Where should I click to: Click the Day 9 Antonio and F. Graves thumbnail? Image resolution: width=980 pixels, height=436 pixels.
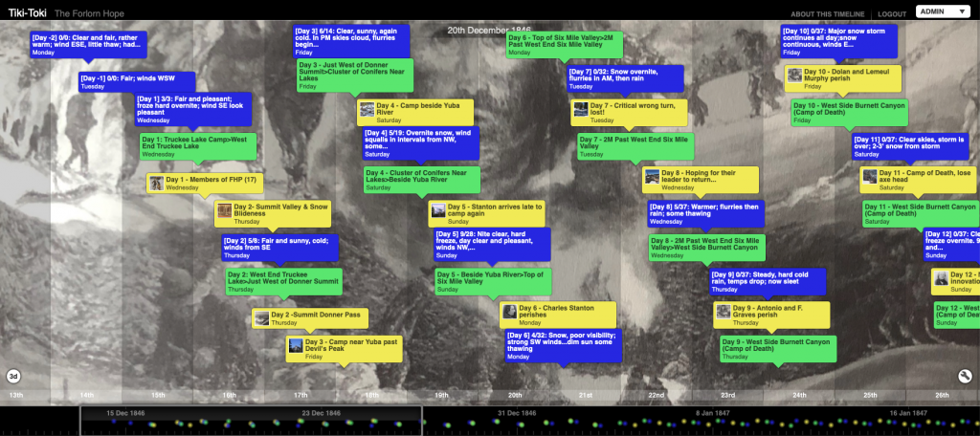724,312
